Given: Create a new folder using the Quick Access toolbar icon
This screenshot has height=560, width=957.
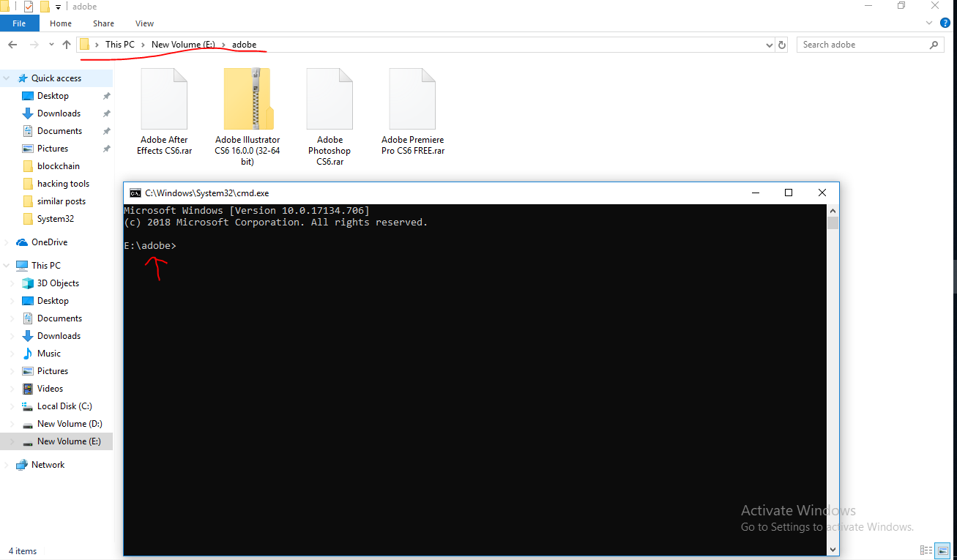Looking at the screenshot, I should pyautogui.click(x=45, y=6).
